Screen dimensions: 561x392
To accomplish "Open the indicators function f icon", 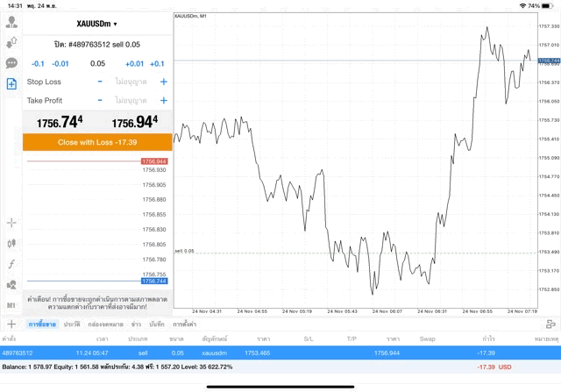I will click(11, 264).
